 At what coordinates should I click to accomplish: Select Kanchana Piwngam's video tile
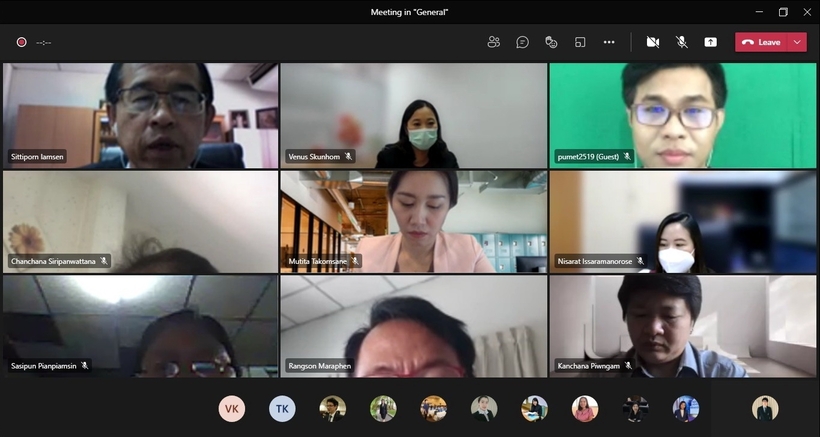[x=682, y=327]
